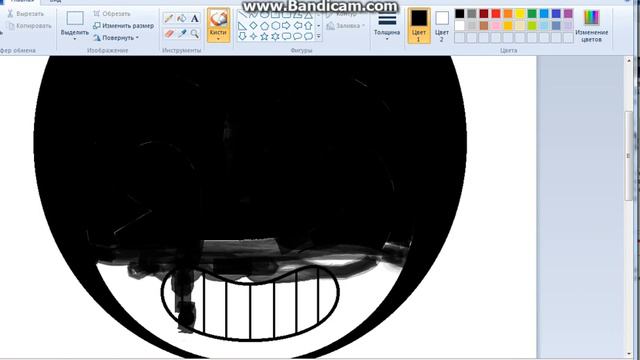Screen dimensions: 640x360
Task: Select the Magnifier tool
Action: coord(195,33)
